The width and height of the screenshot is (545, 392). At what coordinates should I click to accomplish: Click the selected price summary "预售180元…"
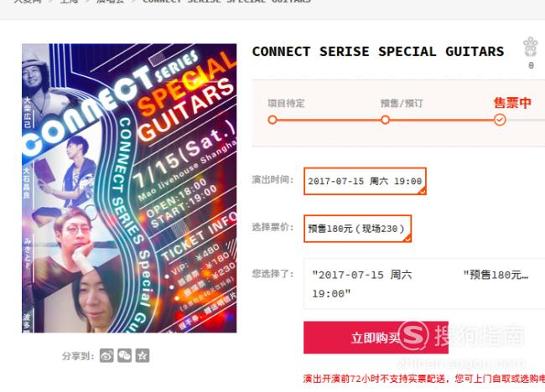496,275
